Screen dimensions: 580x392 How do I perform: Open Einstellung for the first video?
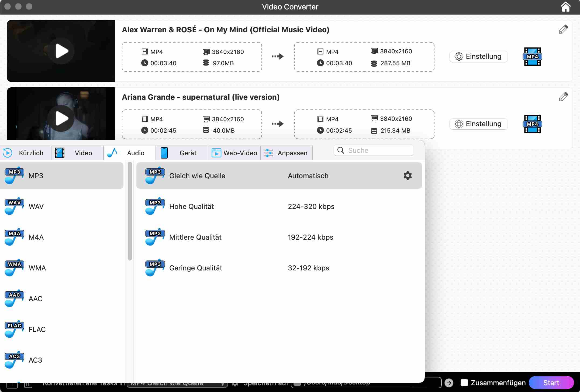(x=478, y=56)
